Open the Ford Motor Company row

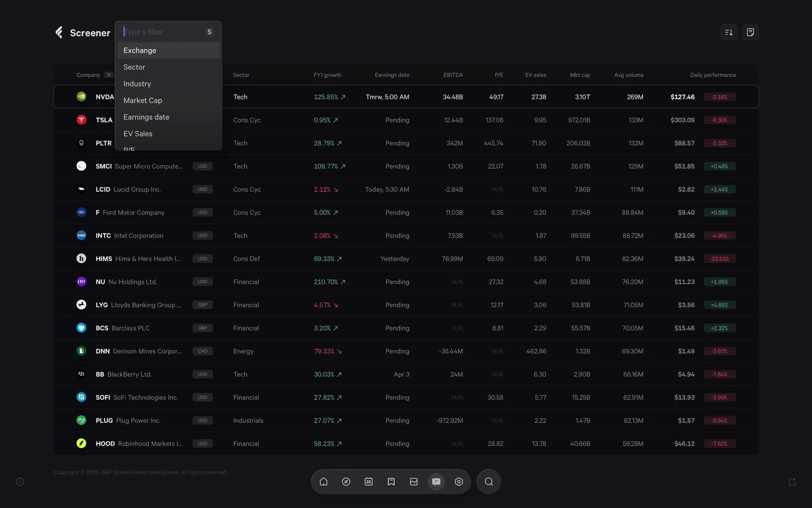pos(133,213)
